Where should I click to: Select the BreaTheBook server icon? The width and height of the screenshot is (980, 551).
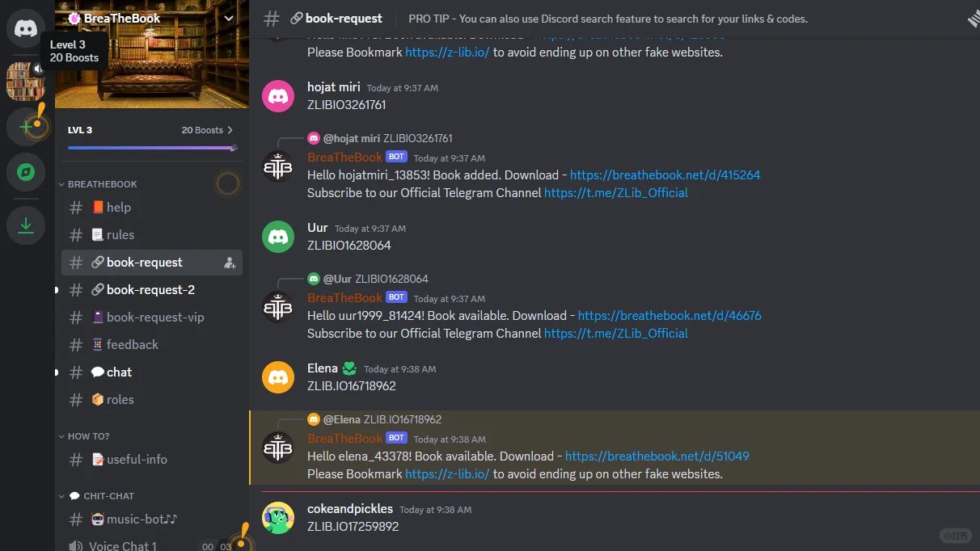[26, 81]
